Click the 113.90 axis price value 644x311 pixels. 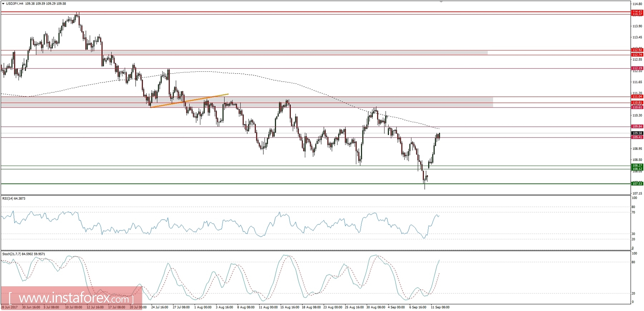point(637,26)
